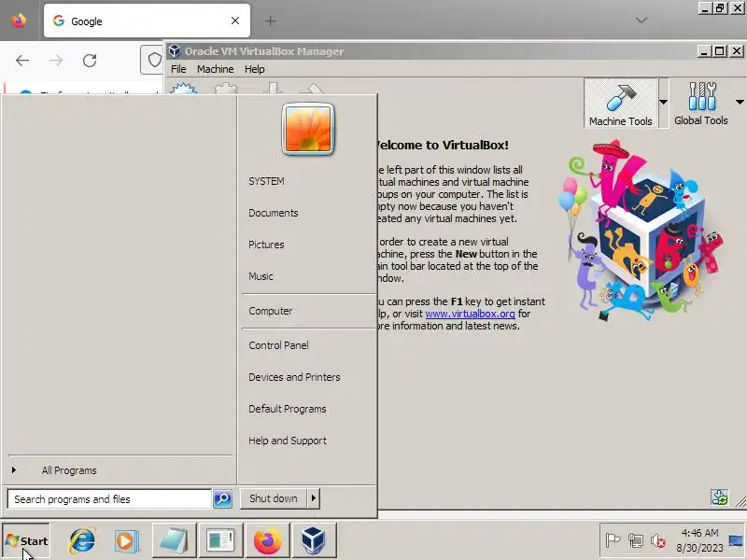This screenshot has height=560, width=747.
Task: Switch to Firefox via taskbar icon
Action: 267,540
